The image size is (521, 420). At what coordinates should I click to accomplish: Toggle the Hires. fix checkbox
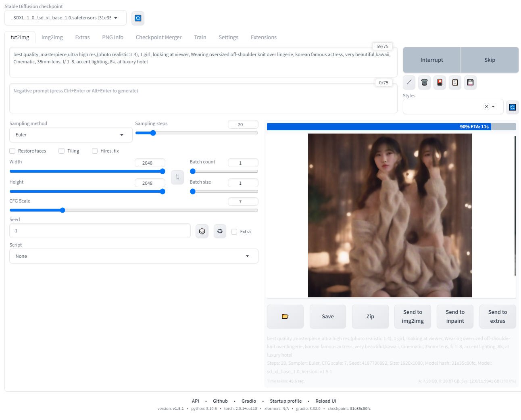click(x=95, y=151)
